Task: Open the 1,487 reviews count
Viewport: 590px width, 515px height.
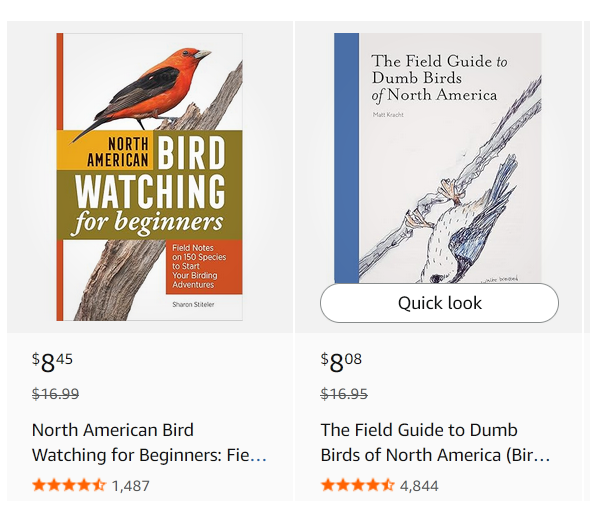Action: click(131, 486)
